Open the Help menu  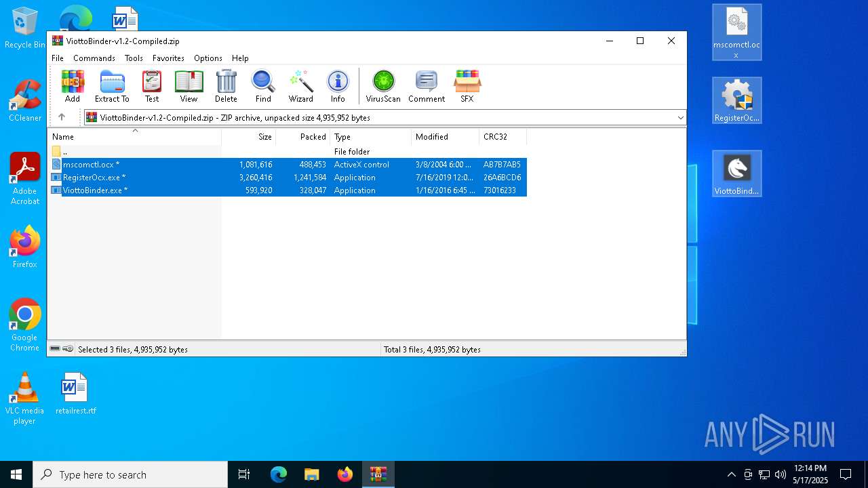click(x=240, y=58)
